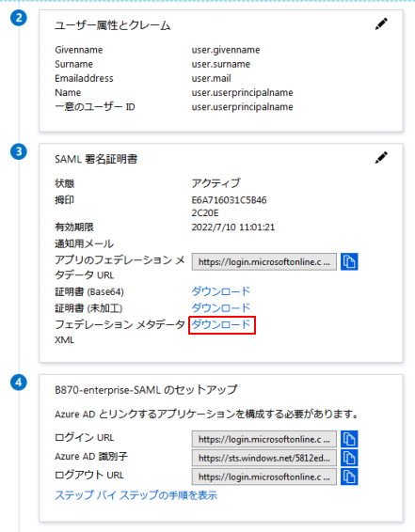
Task: Copy the Azure AD 識別子 value
Action: pyautogui.click(x=349, y=458)
